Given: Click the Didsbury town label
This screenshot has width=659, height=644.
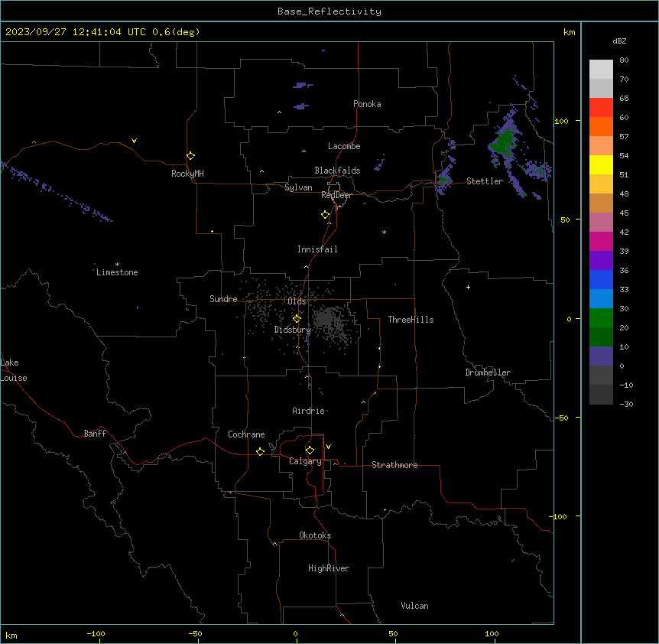Looking at the screenshot, I should click(292, 330).
